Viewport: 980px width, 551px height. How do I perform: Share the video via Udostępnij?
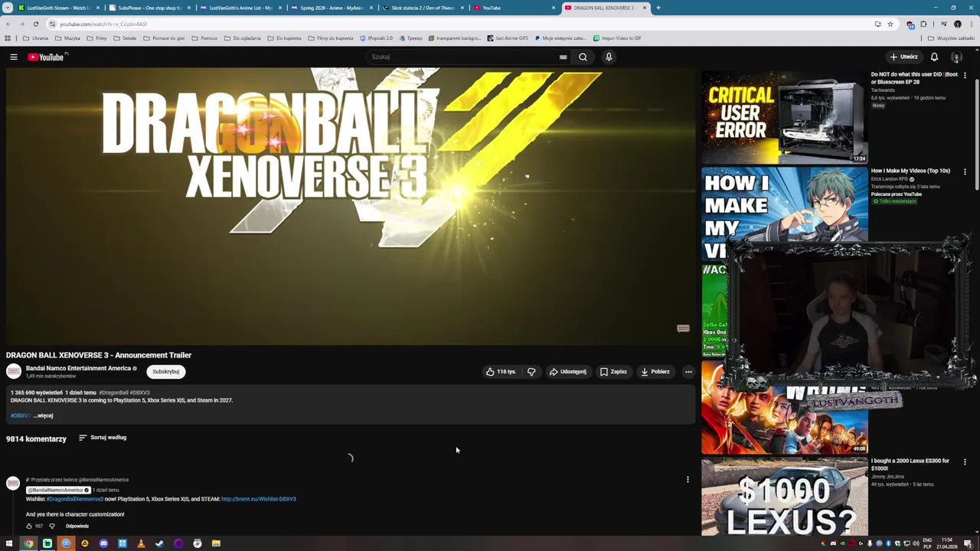tap(568, 372)
